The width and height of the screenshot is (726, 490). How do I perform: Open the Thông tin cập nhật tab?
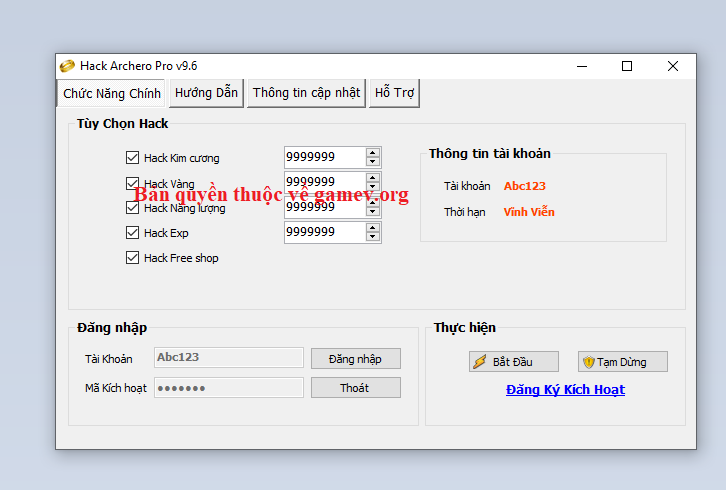306,93
